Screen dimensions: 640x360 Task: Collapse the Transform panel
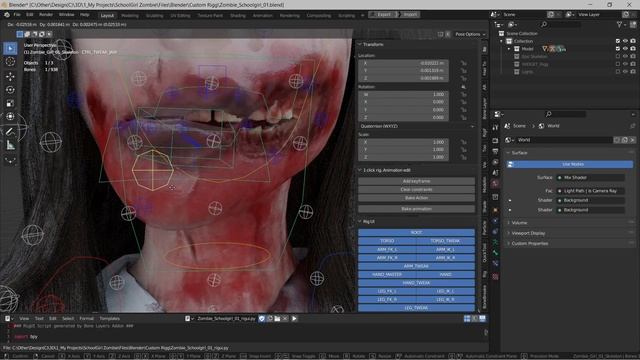(360, 44)
